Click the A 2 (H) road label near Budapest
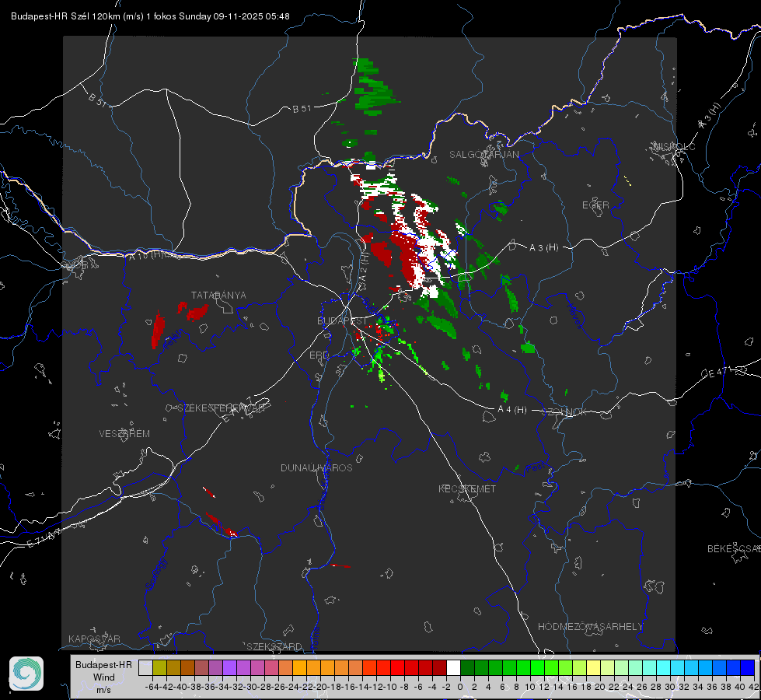The height and width of the screenshot is (700, 761). click(x=364, y=271)
